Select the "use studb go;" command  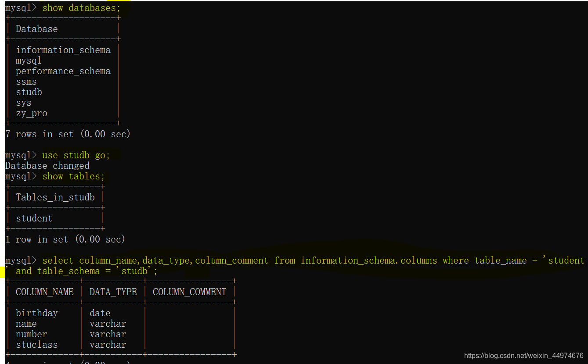coord(76,155)
